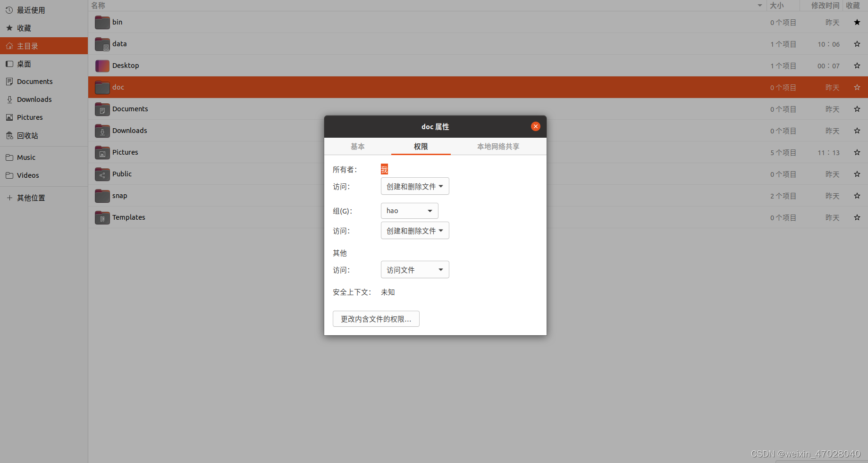
Task: Click Templates size text 0 个项目
Action: point(784,218)
